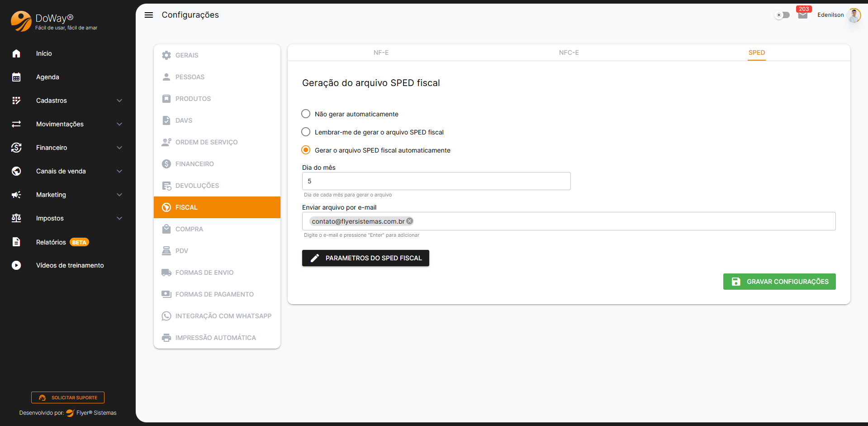Click the hamburger menu icon

click(148, 15)
